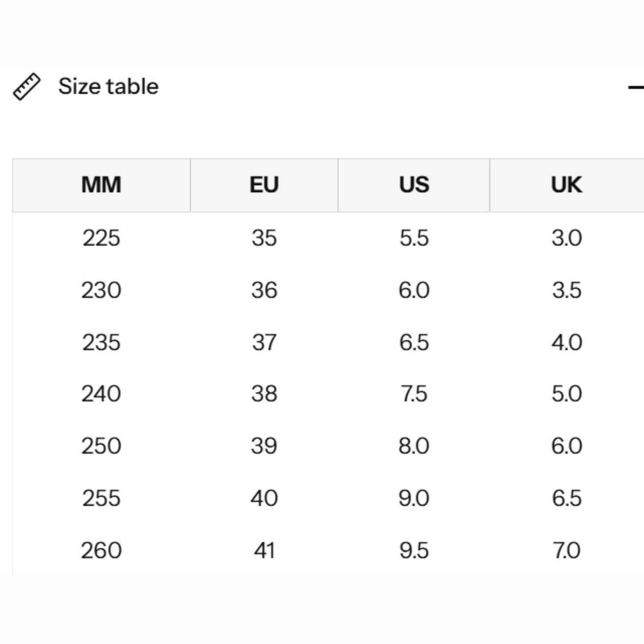Click US size 8.0 cell

pos(414,446)
